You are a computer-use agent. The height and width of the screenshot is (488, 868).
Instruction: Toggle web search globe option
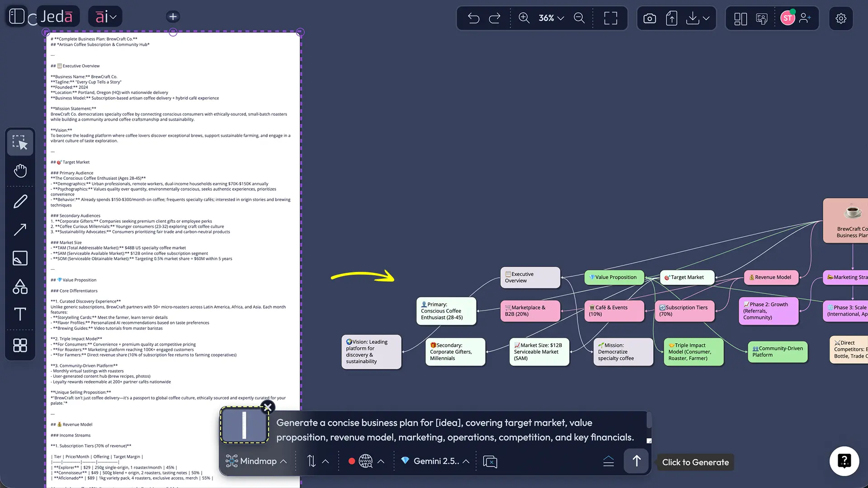[x=365, y=461]
